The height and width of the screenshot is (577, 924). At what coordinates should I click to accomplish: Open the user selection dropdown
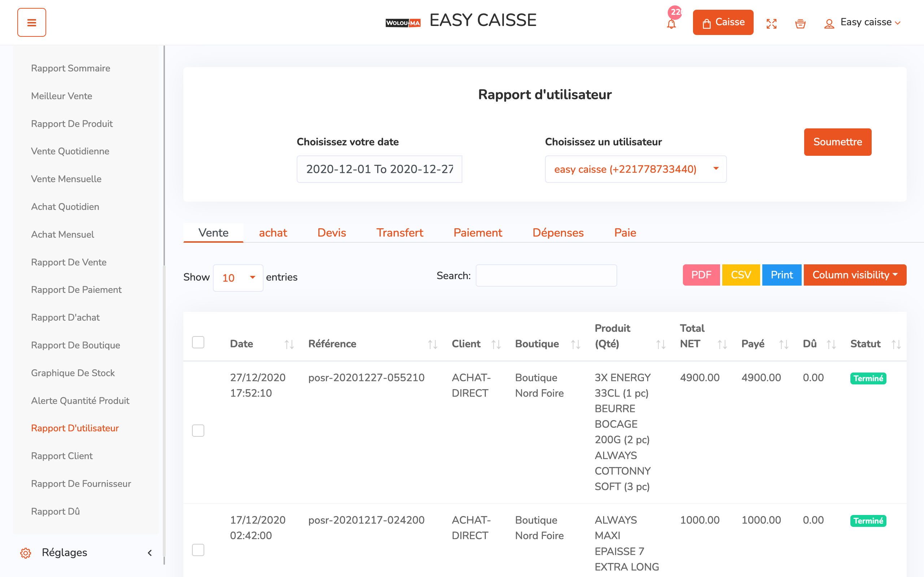[x=635, y=169]
